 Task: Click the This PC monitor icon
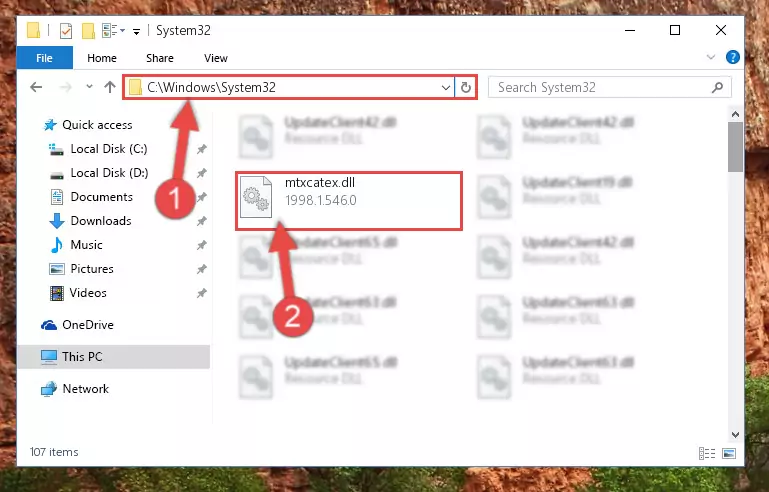(49, 357)
